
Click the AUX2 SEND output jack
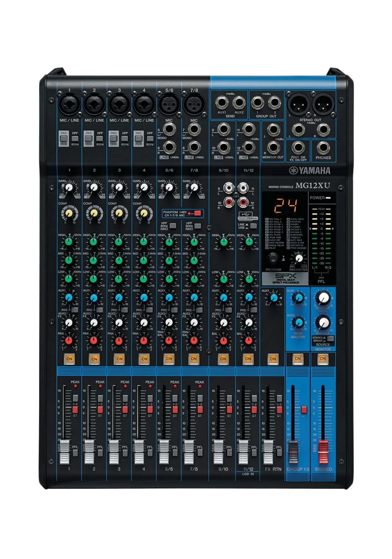click(x=239, y=103)
